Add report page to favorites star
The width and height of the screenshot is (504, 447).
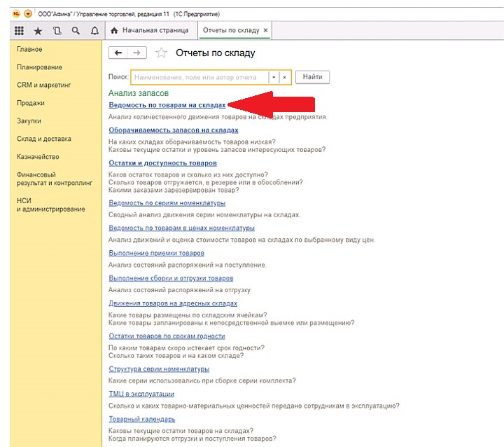(x=161, y=53)
